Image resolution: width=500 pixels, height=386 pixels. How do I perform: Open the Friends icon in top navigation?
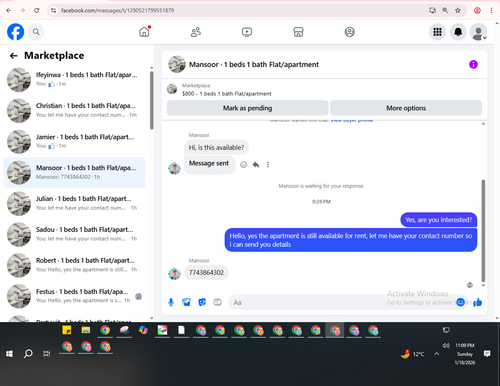tap(196, 32)
